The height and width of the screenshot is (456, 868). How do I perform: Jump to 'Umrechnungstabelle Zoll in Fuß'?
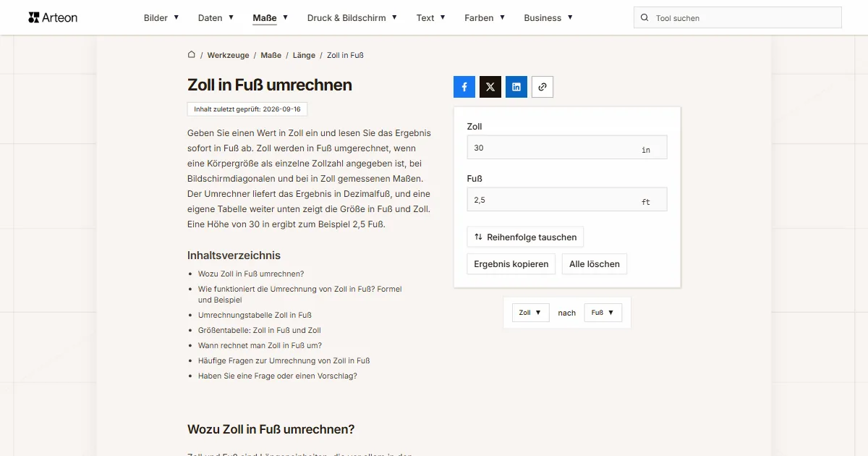pos(255,315)
